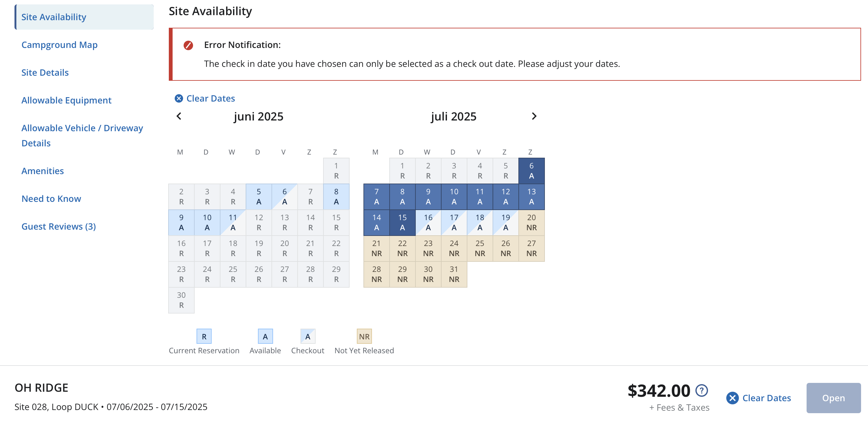Click the Clear Dates icon above the calendar
This screenshot has height=422, width=868.
click(x=179, y=98)
